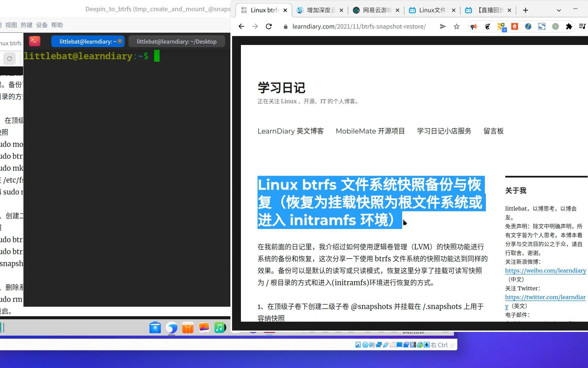Switch to the 网易云游戏 browser tab
588x368 pixels.
point(376,10)
